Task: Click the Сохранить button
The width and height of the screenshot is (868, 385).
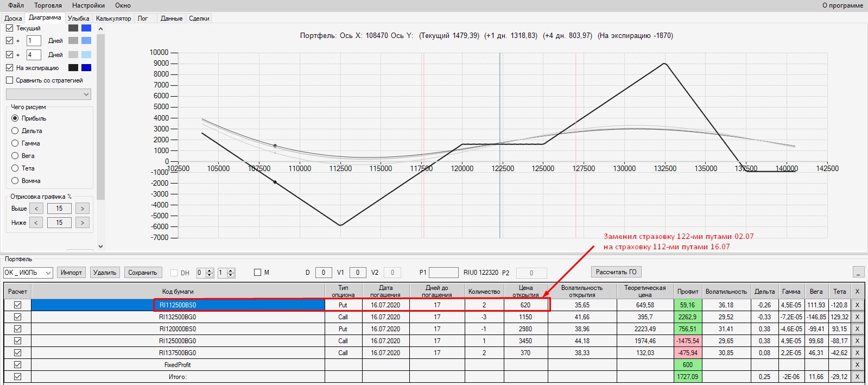Action: (x=143, y=273)
